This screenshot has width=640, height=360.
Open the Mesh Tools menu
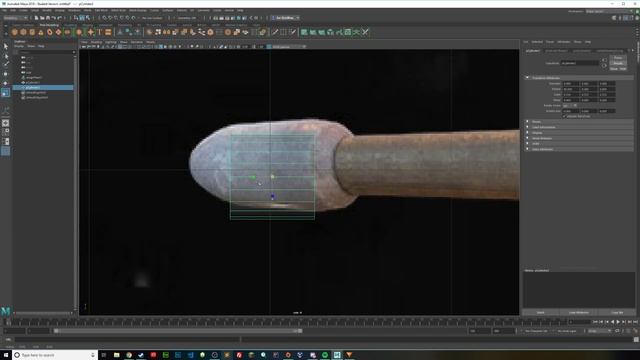118,10
